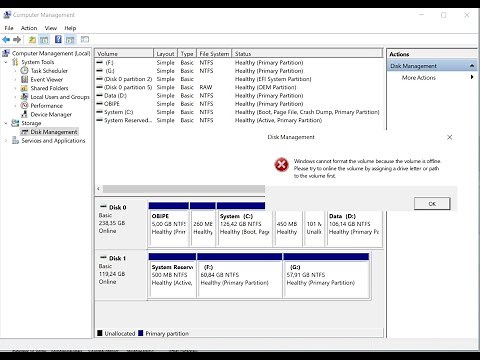The height and width of the screenshot is (360, 480).
Task: Click the Shared Folders icon
Action: [x=24, y=88]
